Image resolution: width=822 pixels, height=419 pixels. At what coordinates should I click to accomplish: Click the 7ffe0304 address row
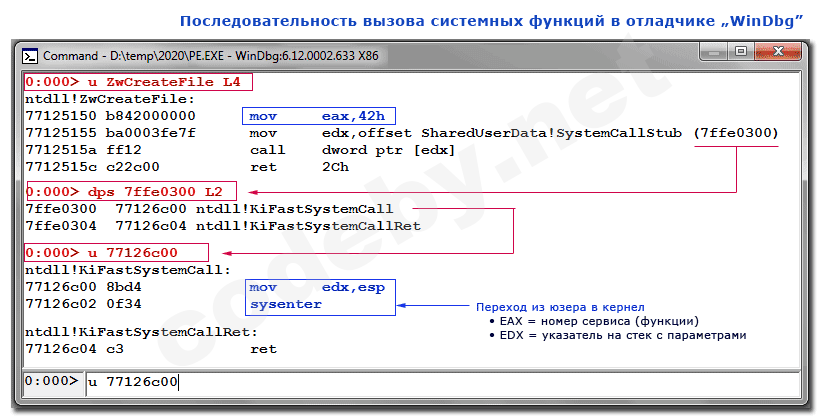tap(223, 226)
